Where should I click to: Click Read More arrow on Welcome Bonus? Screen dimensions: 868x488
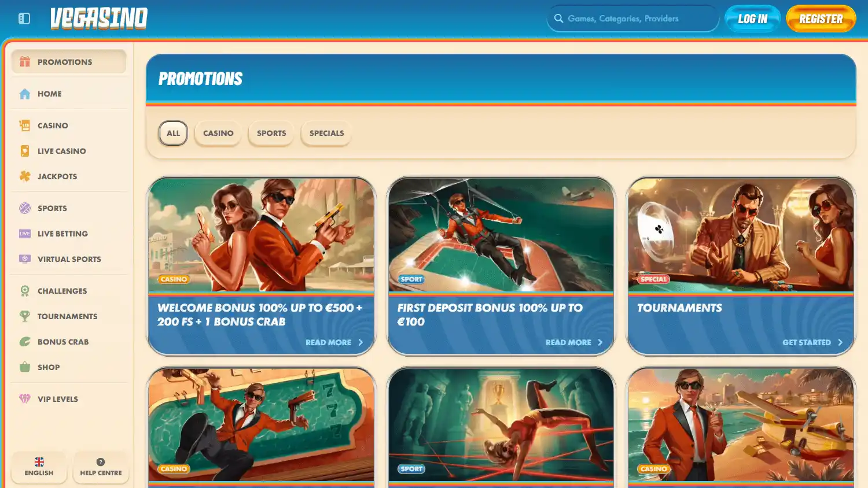(x=361, y=342)
